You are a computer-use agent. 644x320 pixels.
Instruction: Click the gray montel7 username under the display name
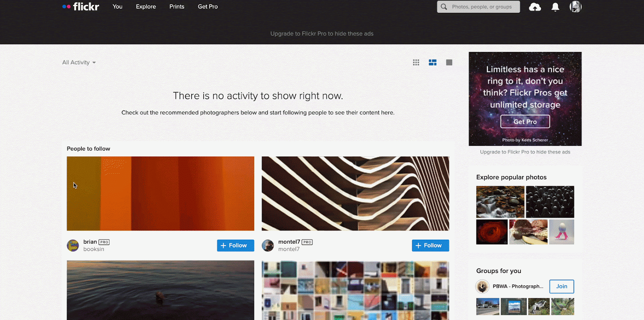pyautogui.click(x=289, y=249)
